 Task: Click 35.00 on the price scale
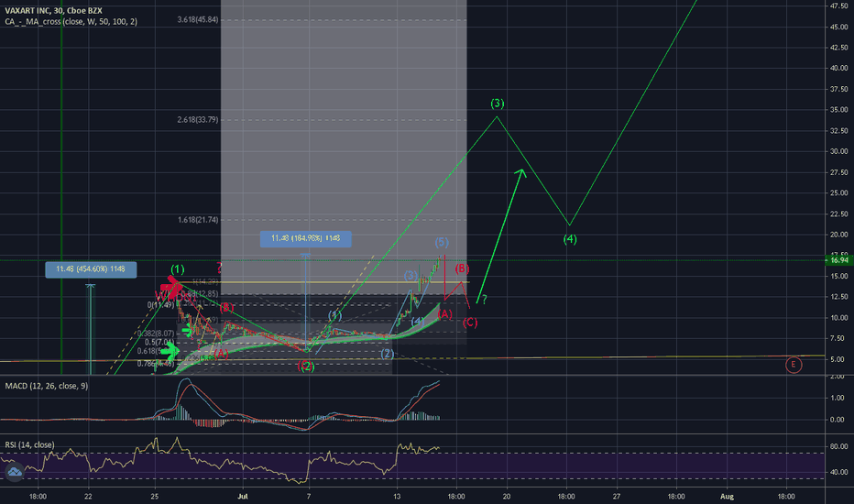pyautogui.click(x=838, y=110)
